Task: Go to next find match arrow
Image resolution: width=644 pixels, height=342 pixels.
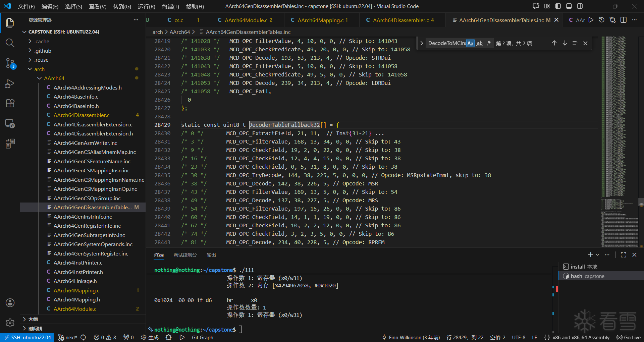Action: tap(565, 43)
